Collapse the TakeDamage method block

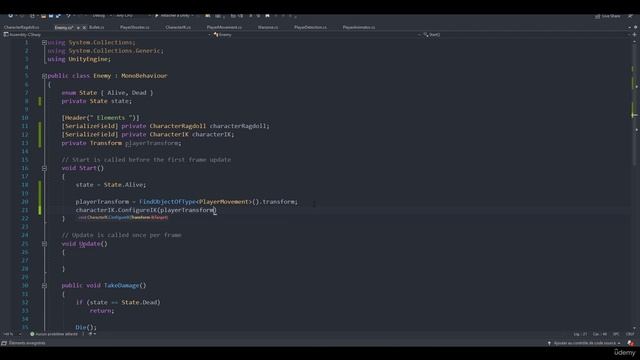(44, 286)
